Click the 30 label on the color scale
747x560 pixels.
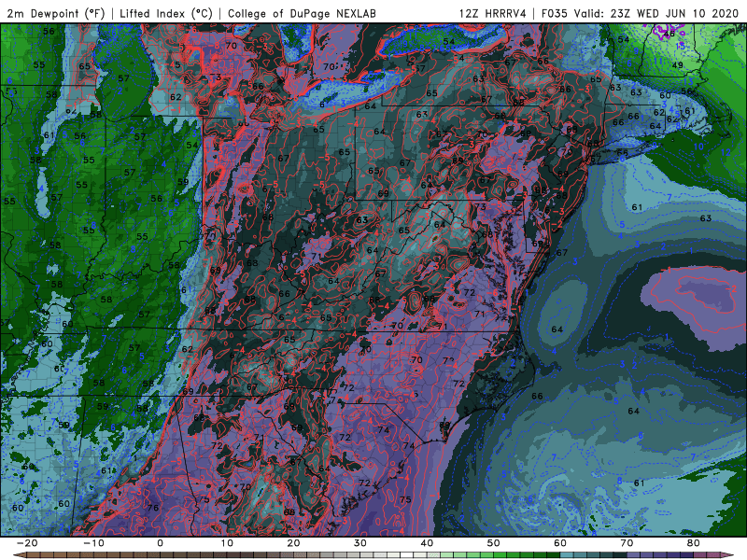click(360, 543)
